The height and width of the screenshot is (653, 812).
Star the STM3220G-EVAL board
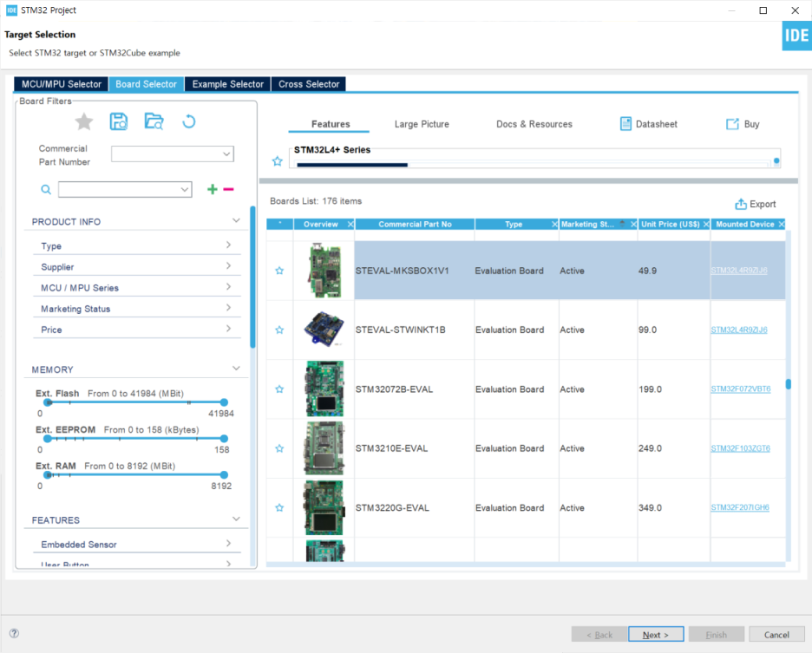coord(279,508)
